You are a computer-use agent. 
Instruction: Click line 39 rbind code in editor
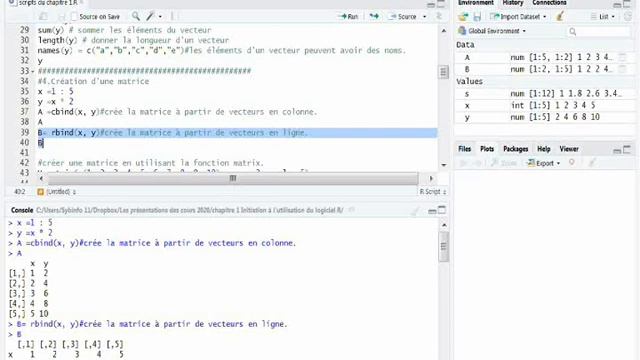173,133
